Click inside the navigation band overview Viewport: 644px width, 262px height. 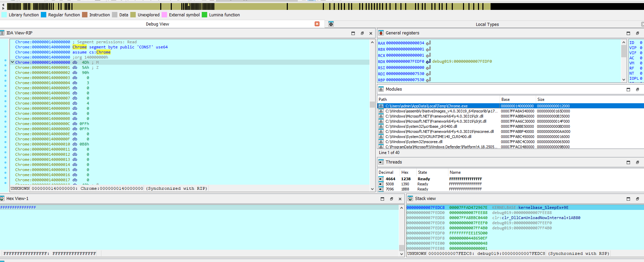325,6
